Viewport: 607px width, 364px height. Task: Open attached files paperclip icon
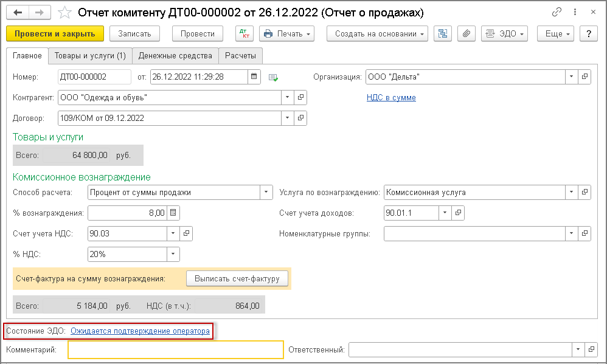coord(467,33)
